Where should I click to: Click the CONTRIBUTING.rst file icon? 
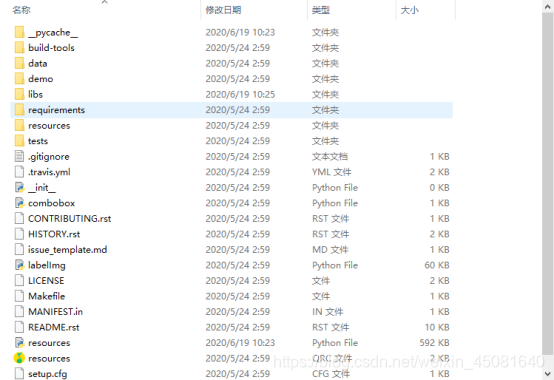19,219
